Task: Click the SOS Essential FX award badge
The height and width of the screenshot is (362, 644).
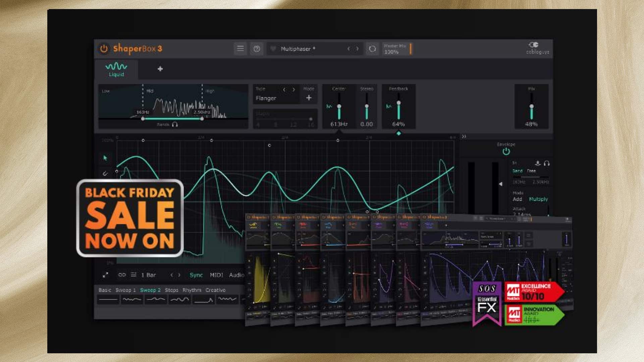Action: tap(487, 304)
